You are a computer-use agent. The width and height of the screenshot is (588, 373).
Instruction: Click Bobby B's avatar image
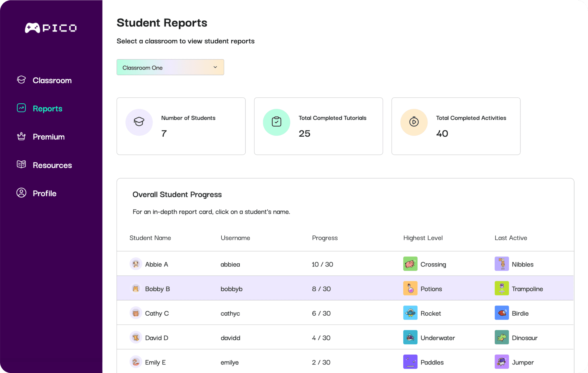(136, 288)
